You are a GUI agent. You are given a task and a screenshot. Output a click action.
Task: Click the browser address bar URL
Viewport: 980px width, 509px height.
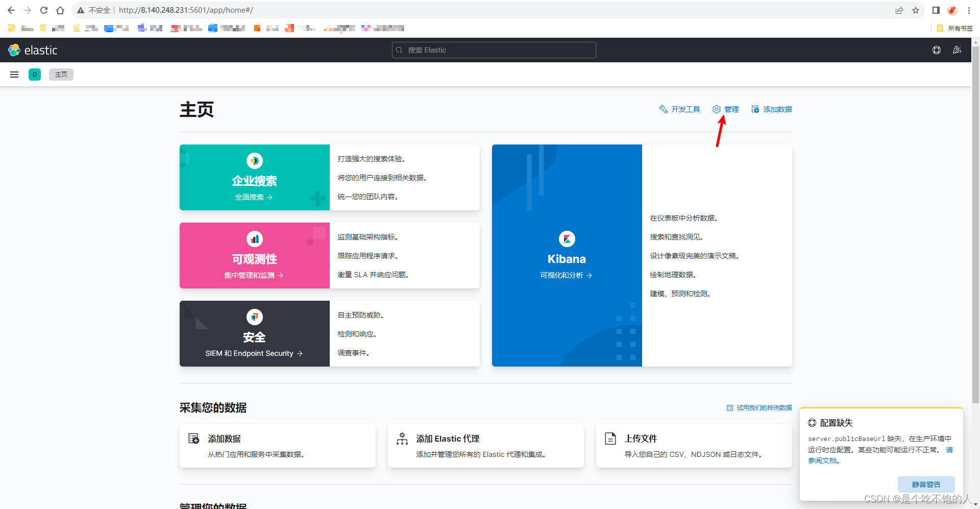(x=186, y=10)
